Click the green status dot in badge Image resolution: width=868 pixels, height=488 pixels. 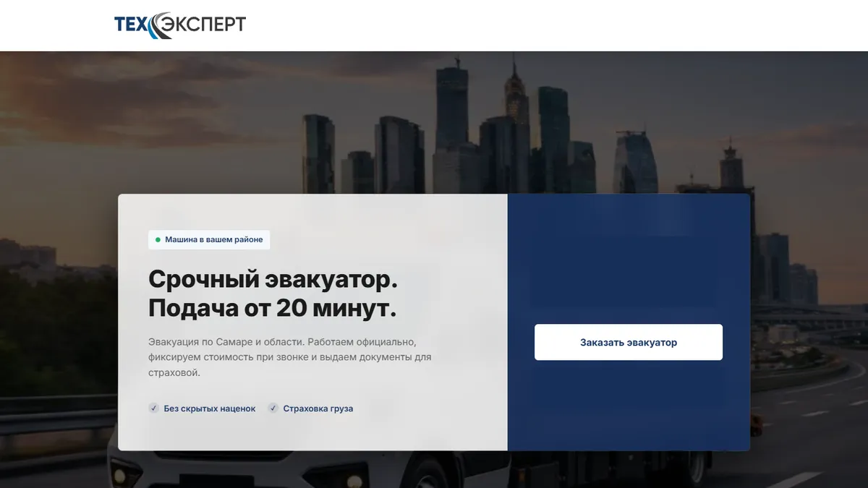pyautogui.click(x=158, y=239)
